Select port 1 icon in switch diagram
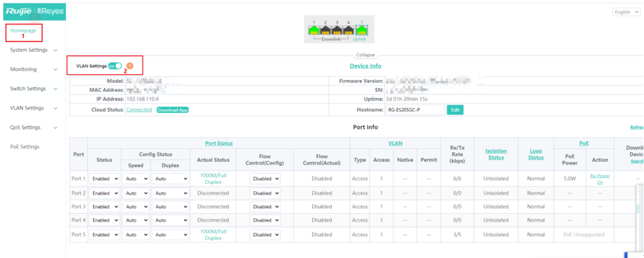Image resolution: width=644 pixels, height=258 pixels. 314,30
